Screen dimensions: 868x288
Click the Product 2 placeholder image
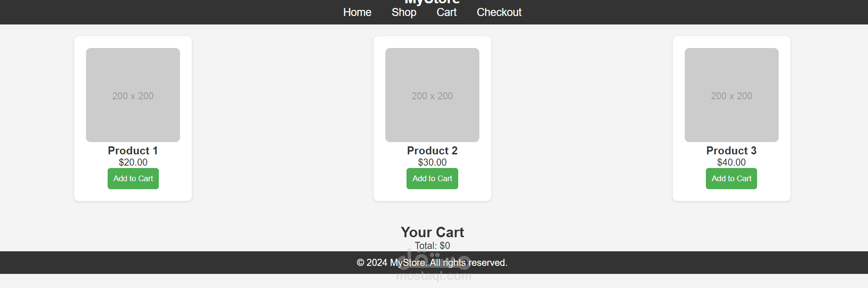pos(432,95)
